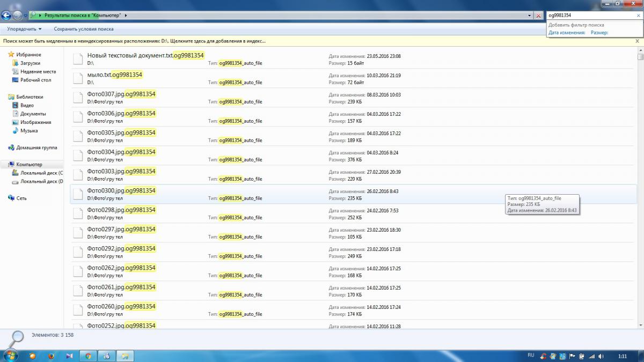Click the search box containing og9981354

click(590, 16)
